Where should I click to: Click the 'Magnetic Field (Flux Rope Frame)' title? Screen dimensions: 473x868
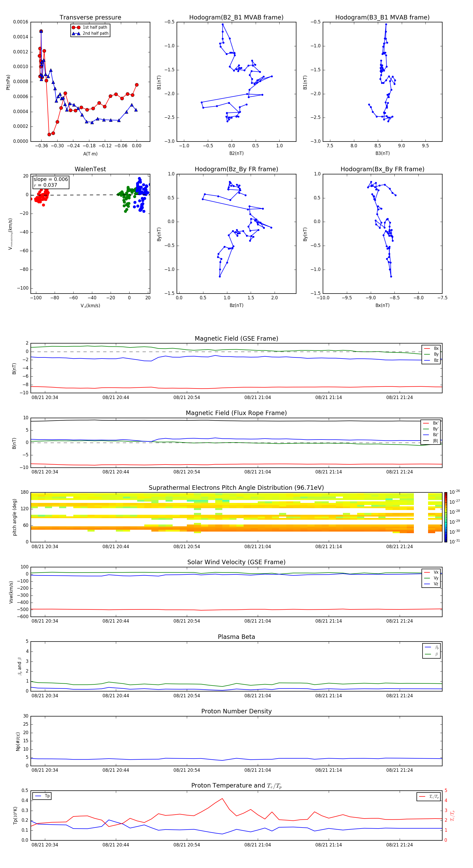236,413
